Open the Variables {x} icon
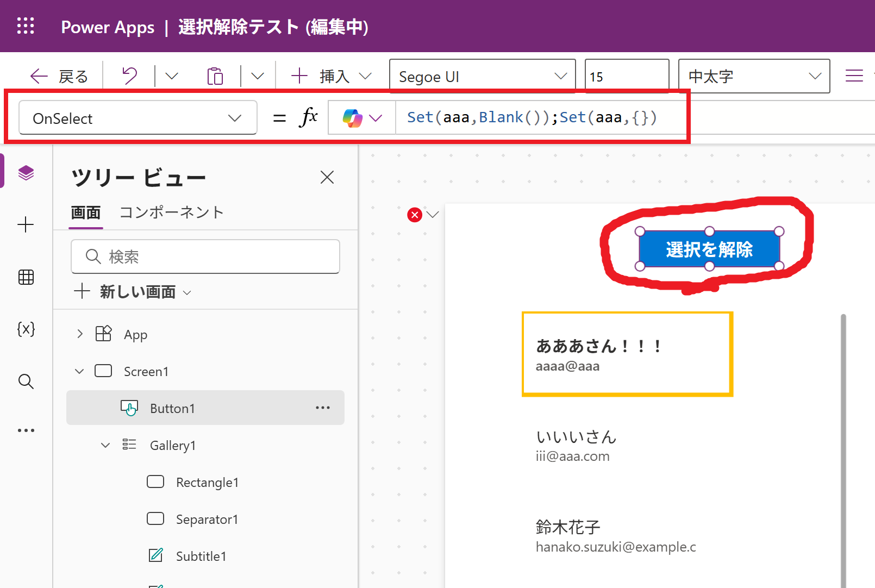 tap(26, 329)
